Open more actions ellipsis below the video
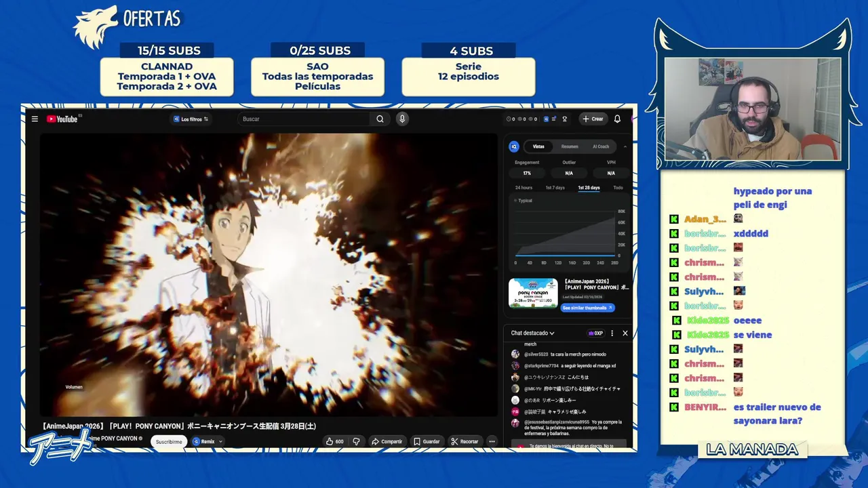Image resolution: width=868 pixels, height=488 pixels. 492,441
